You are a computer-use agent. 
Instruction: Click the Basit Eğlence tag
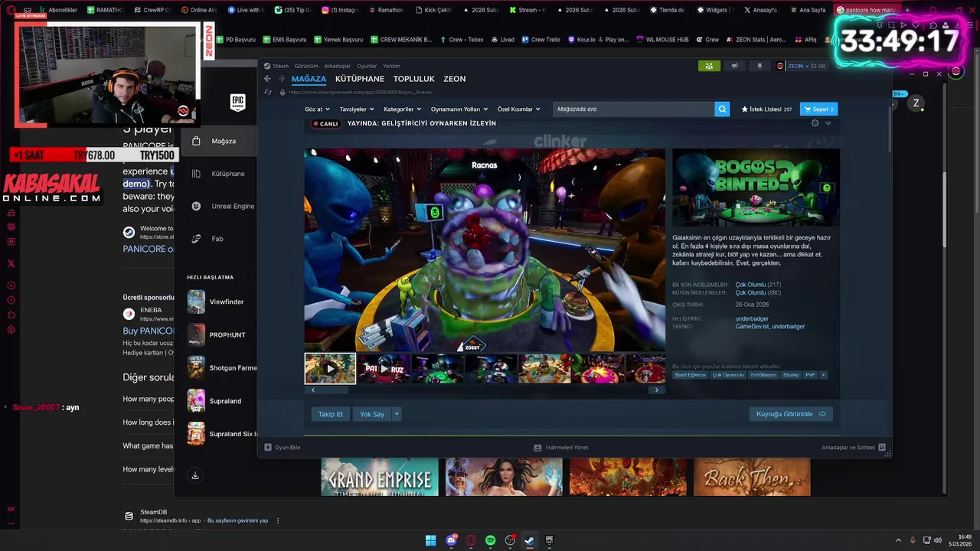pos(691,375)
